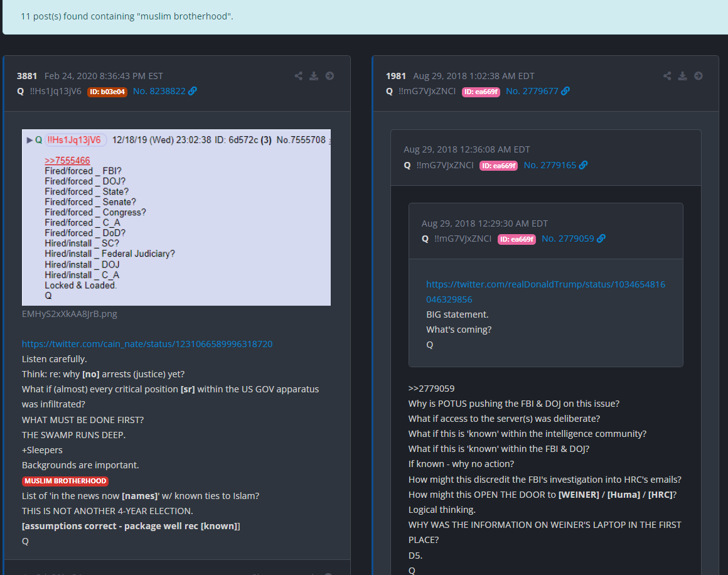
Task: Click "List of 'in the news now [names]'" line
Action: coord(141,495)
